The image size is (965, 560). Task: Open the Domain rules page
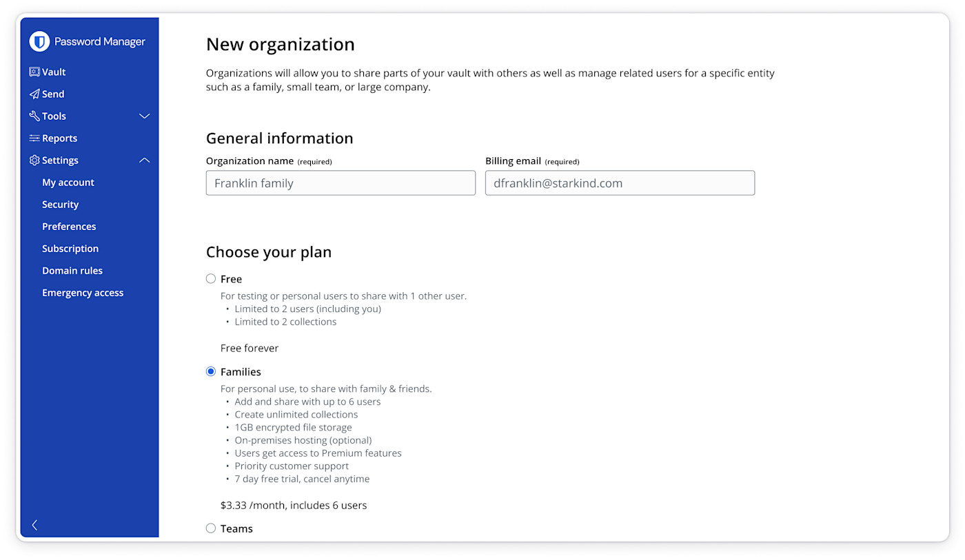click(x=72, y=270)
